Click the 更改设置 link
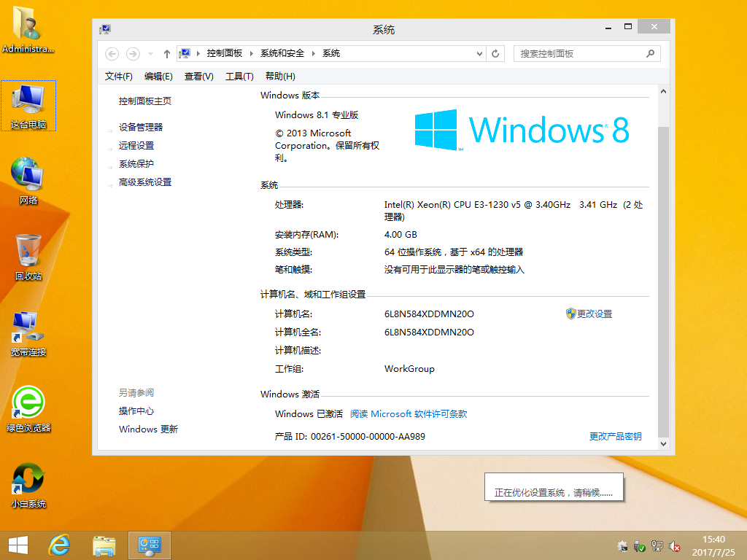The width and height of the screenshot is (747, 560). [595, 314]
